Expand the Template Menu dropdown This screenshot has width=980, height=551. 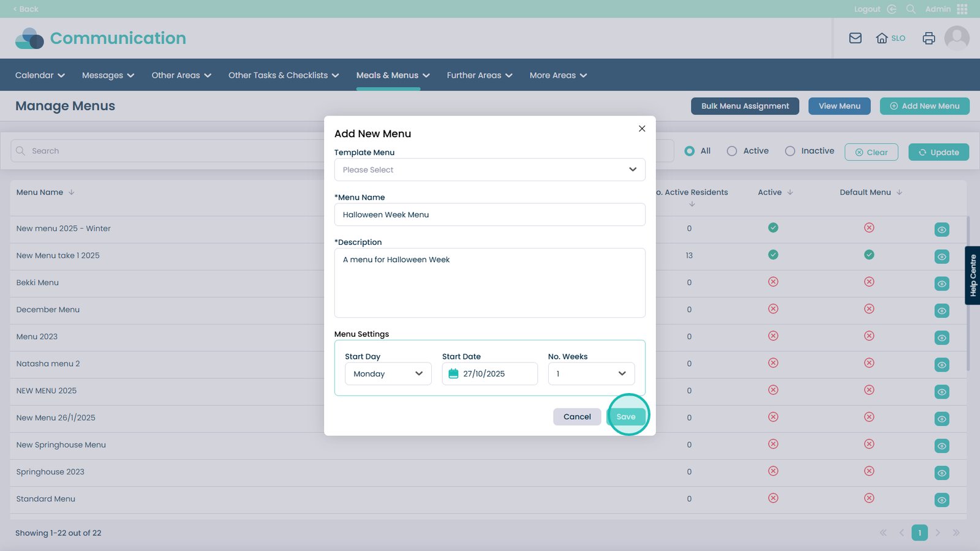click(x=489, y=170)
